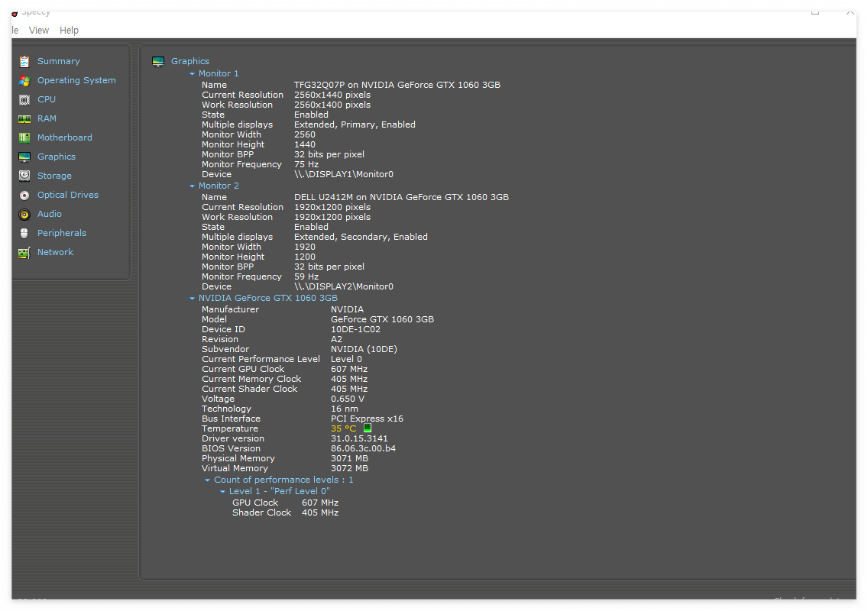Collapse the Monitor 1 node

192,73
